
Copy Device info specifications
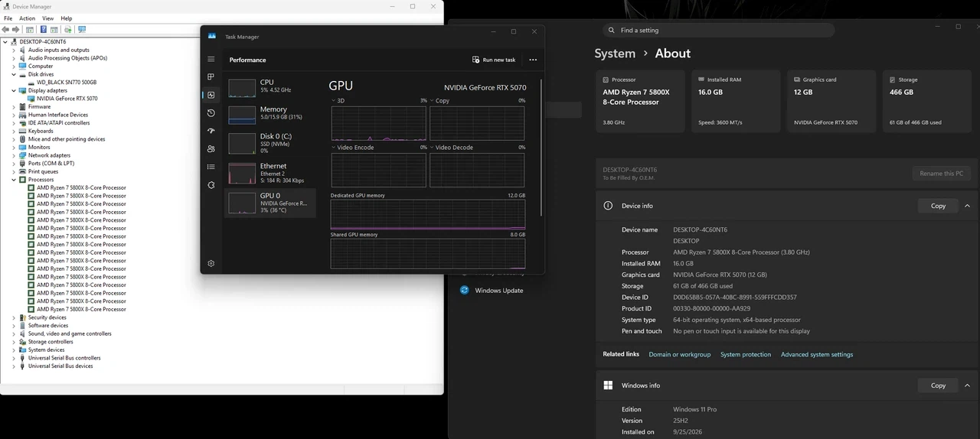coord(938,206)
